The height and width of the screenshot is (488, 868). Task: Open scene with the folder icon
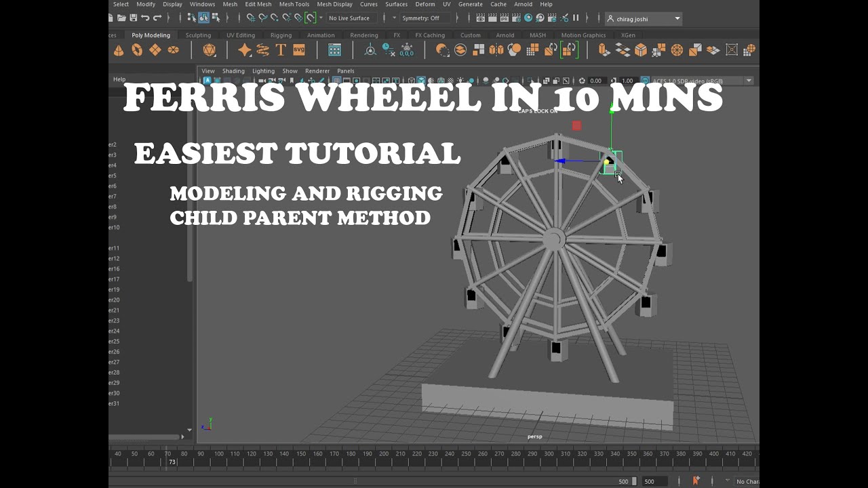point(121,18)
